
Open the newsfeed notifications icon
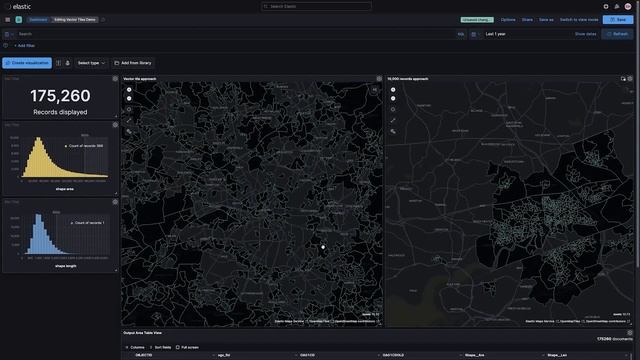click(x=617, y=7)
